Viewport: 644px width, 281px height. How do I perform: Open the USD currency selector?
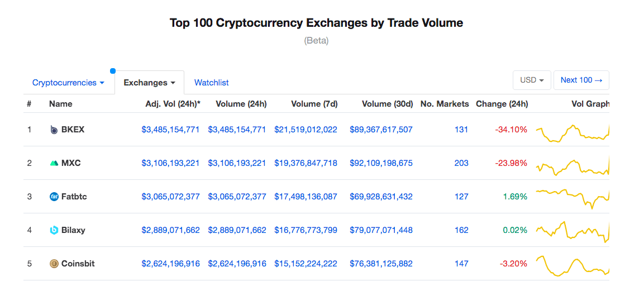coord(532,80)
